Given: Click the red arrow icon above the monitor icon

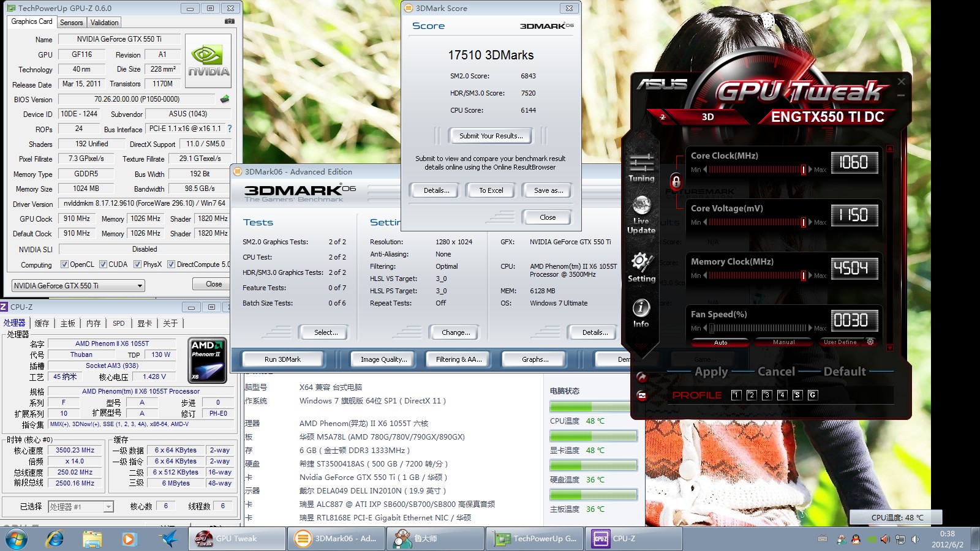Looking at the screenshot, I should click(x=641, y=377).
